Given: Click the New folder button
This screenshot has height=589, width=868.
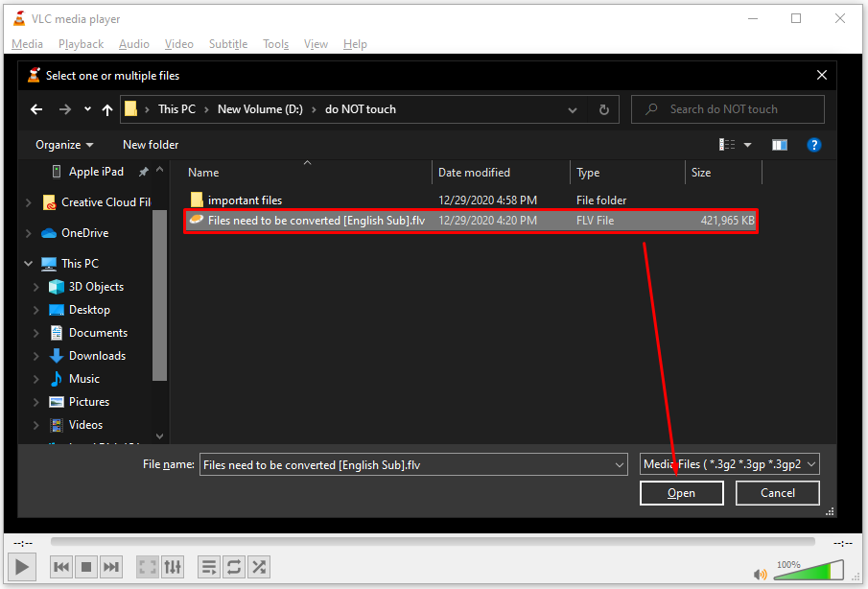Looking at the screenshot, I should (151, 145).
